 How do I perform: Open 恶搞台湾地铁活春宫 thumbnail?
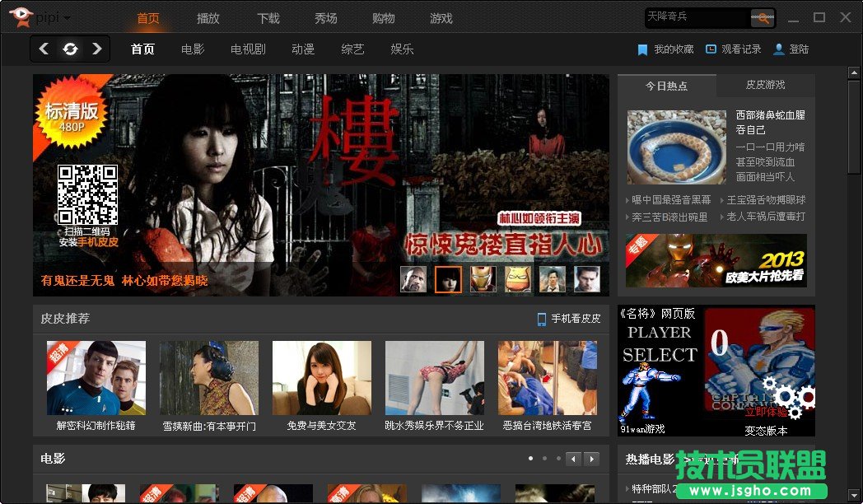pos(548,378)
